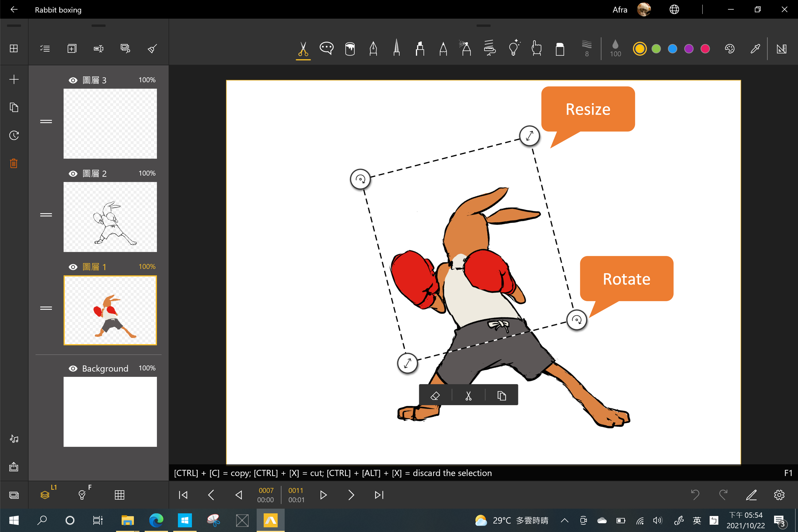Open the timing clock icon in sidebar
Image resolution: width=798 pixels, height=532 pixels.
[14, 135]
